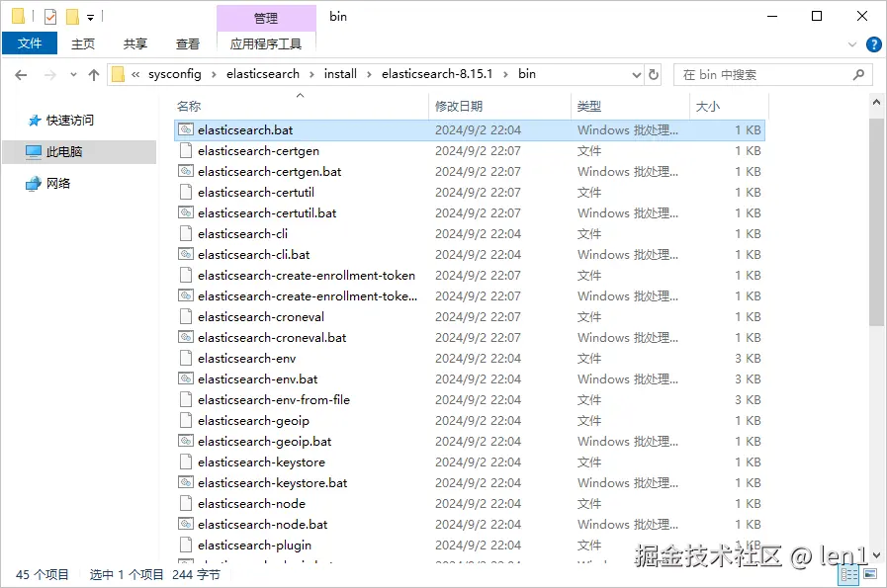Go back with the left arrow
The image size is (887, 588).
click(21, 75)
